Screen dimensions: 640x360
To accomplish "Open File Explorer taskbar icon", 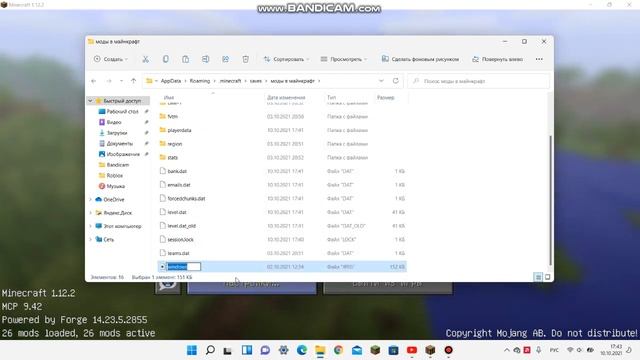I will pyautogui.click(x=320, y=350).
